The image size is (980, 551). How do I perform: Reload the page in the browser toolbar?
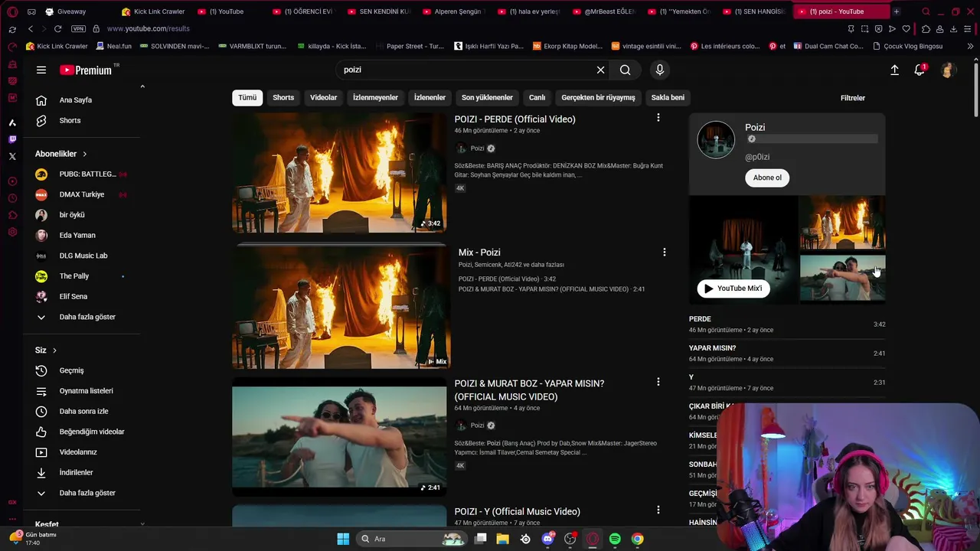pos(57,28)
